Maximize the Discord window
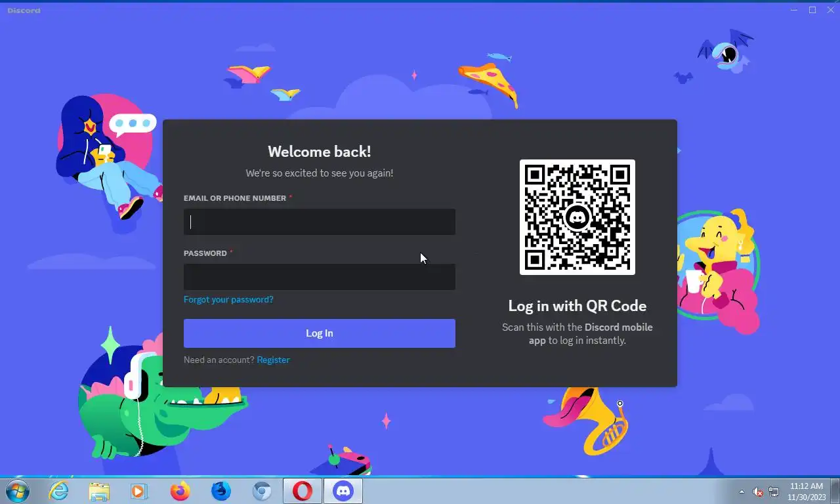The width and height of the screenshot is (840, 504). [x=812, y=10]
